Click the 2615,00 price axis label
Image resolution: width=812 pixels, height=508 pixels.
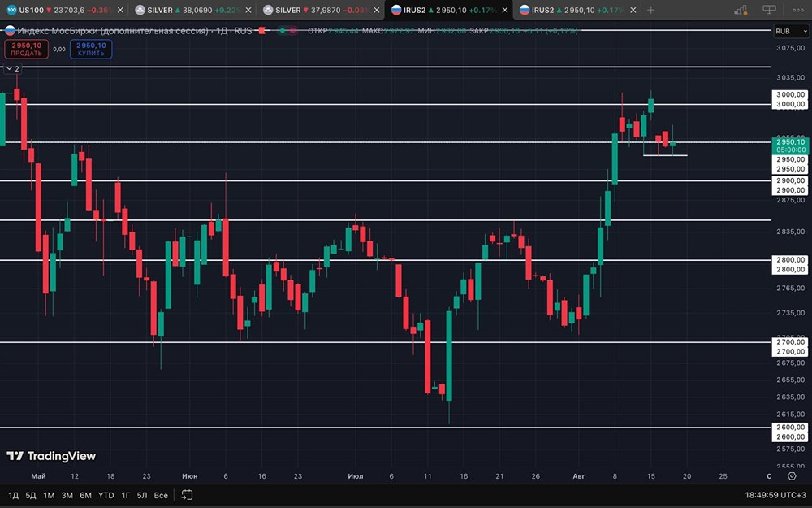[791, 415]
